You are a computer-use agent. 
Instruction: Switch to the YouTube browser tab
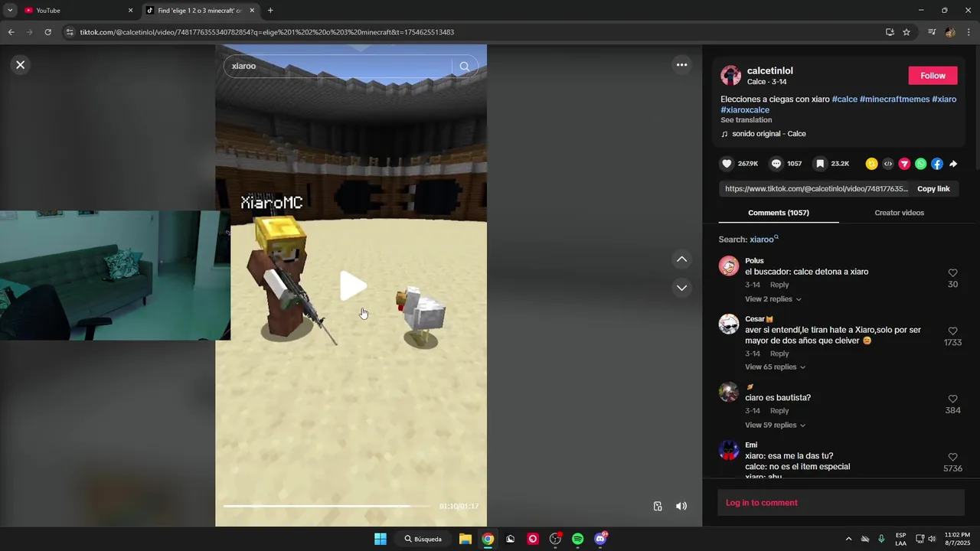pos(75,11)
